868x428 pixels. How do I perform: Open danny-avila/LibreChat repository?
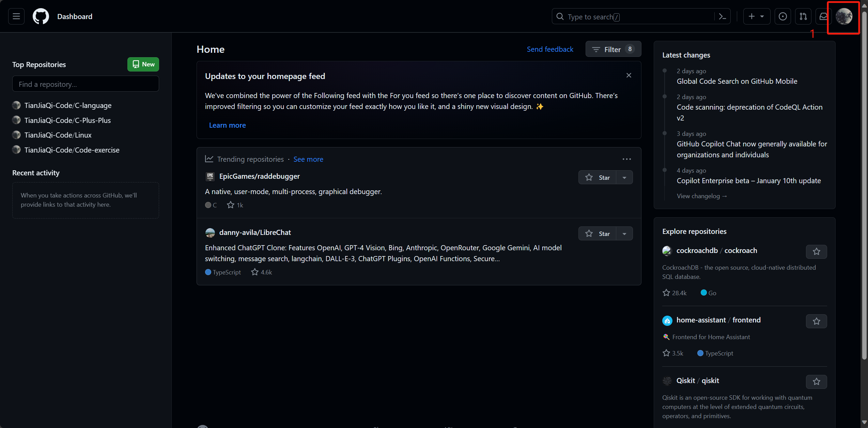click(x=255, y=232)
